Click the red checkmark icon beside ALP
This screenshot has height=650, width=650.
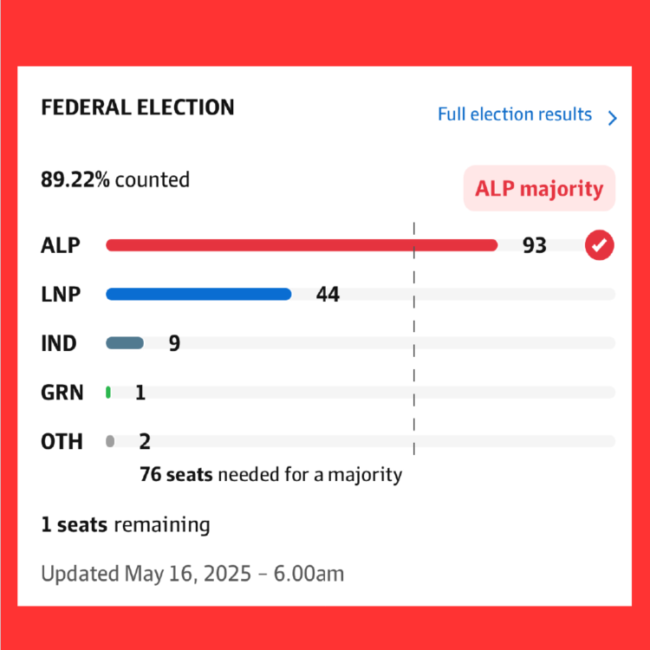point(599,245)
